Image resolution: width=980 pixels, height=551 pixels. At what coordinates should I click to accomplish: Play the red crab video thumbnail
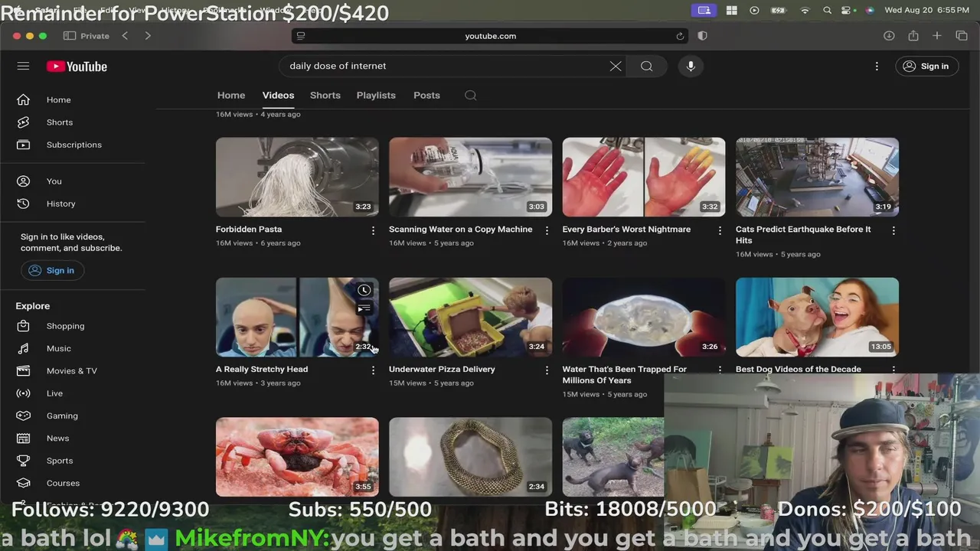(297, 457)
